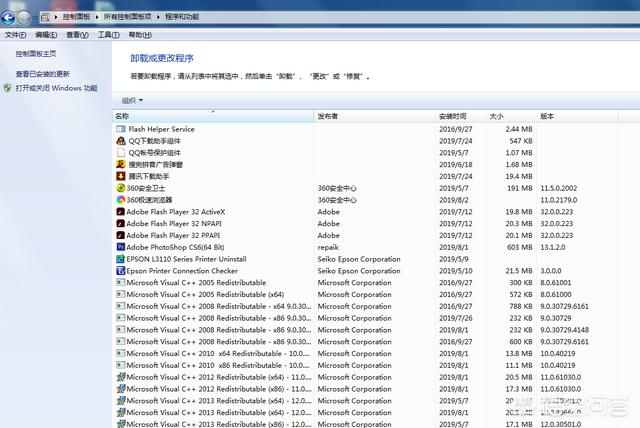640x428 pixels.
Task: Click the 2019/6/18 install date cell
Action: coord(456,165)
